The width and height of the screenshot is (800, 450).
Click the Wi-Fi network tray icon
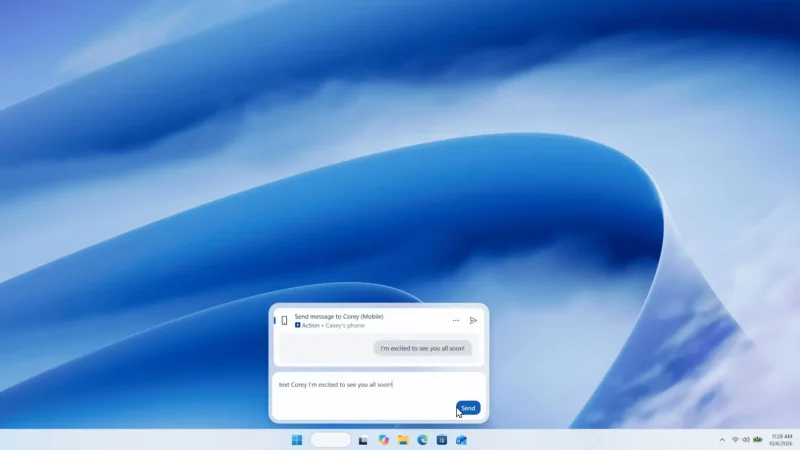(735, 440)
